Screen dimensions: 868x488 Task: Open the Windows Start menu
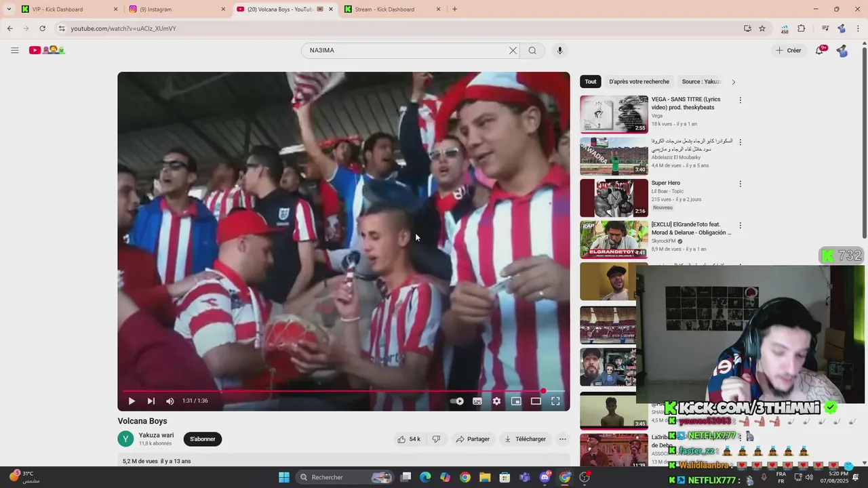point(284,477)
